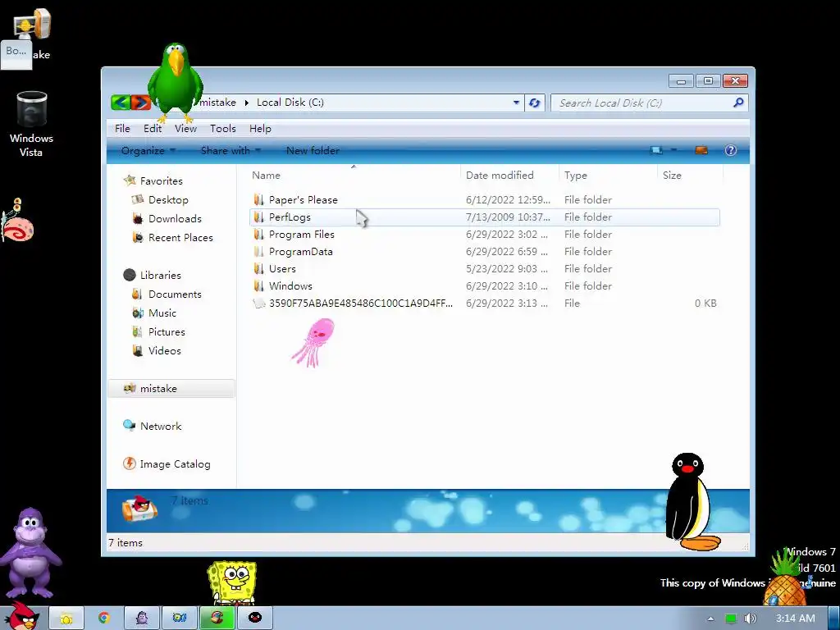The width and height of the screenshot is (840, 630).
Task: Select the Music library
Action: tap(162, 313)
